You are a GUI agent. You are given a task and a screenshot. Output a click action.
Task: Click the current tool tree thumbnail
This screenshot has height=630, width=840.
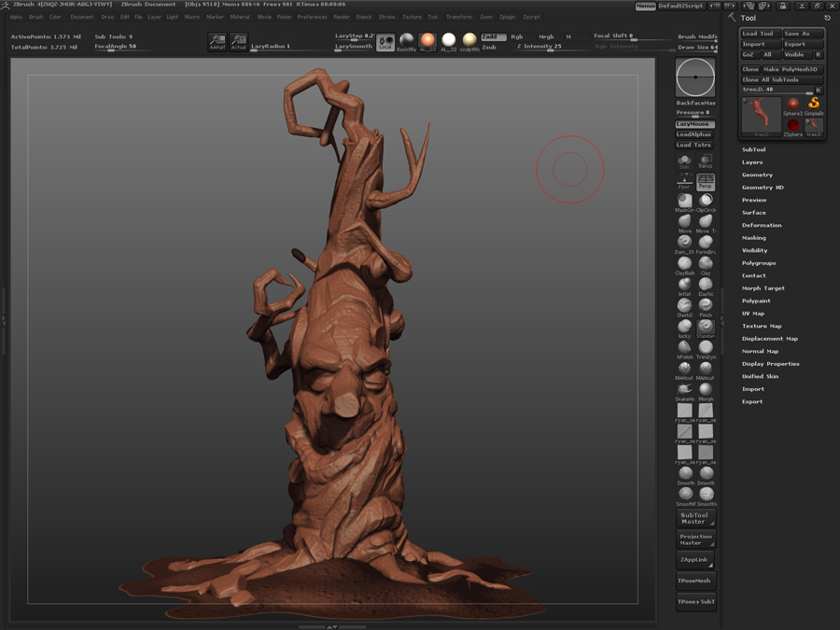click(761, 117)
